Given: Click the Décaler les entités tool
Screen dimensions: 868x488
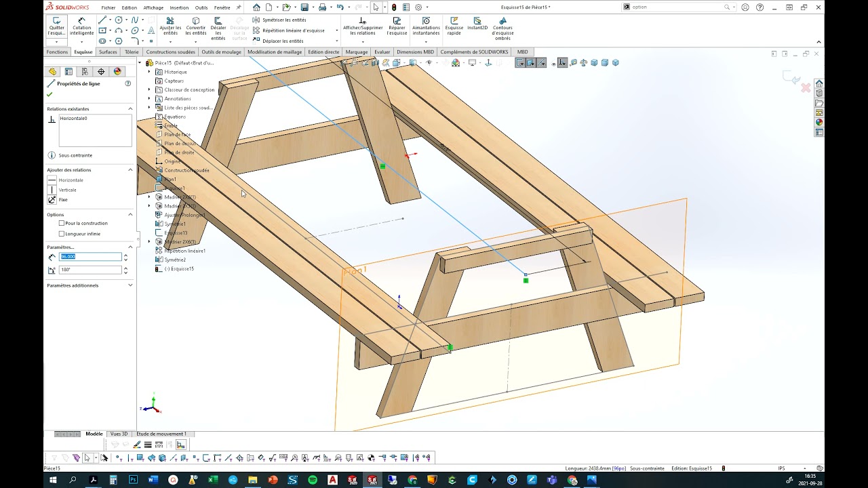Looking at the screenshot, I should click(218, 28).
